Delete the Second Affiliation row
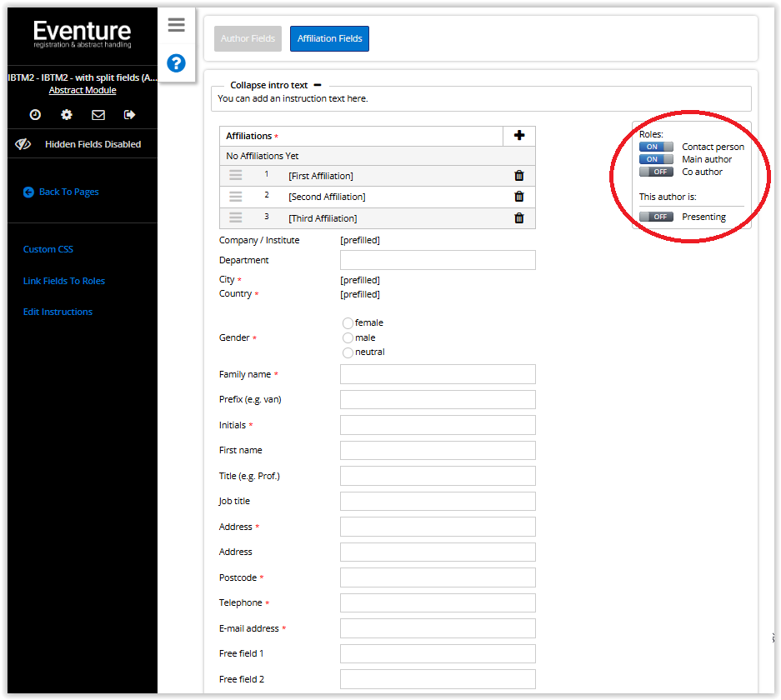This screenshot has width=781, height=700. pos(519,197)
